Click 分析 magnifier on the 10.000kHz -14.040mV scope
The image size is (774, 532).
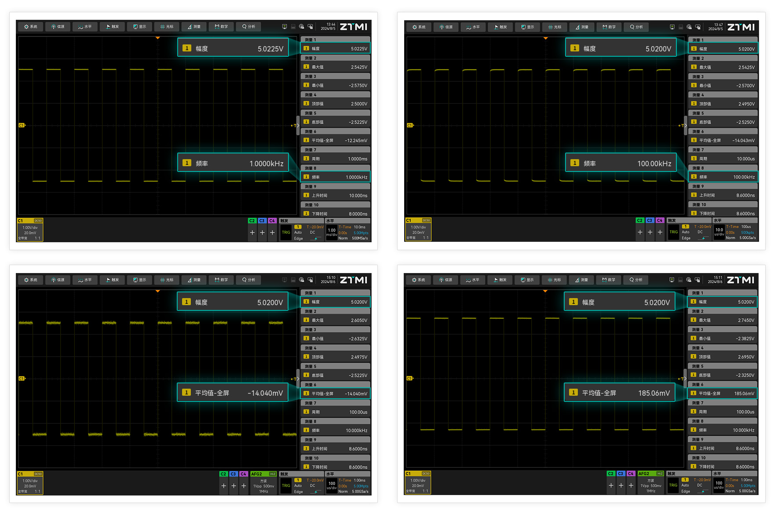(x=248, y=280)
